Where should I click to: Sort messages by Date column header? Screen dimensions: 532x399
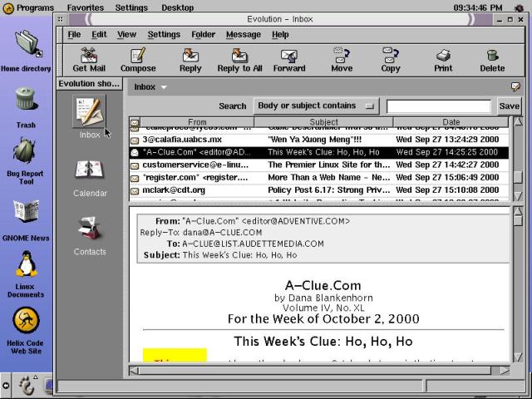[x=451, y=122]
